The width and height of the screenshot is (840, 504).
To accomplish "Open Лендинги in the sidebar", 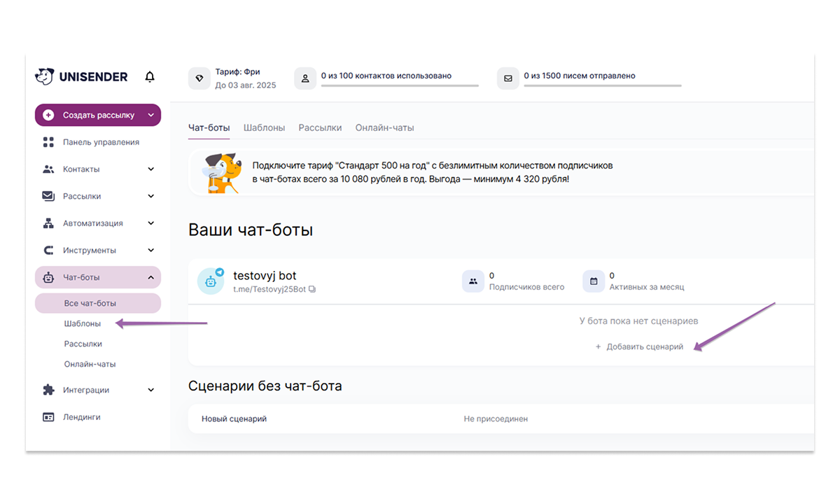I will tap(81, 417).
